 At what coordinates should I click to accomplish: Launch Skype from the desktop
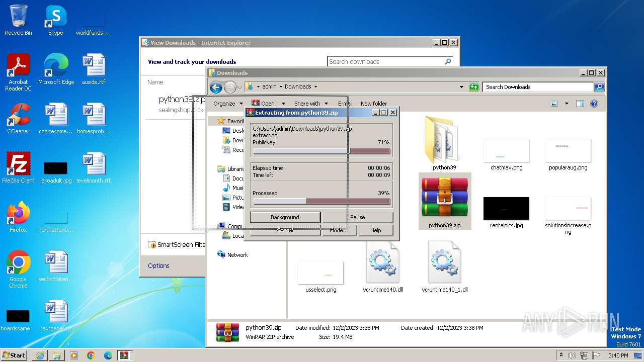point(55,20)
